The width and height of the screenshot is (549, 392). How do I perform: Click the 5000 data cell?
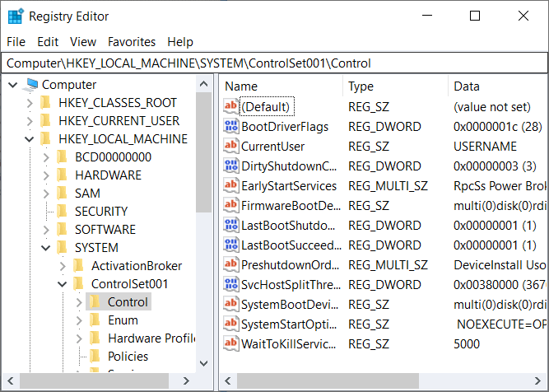click(467, 344)
